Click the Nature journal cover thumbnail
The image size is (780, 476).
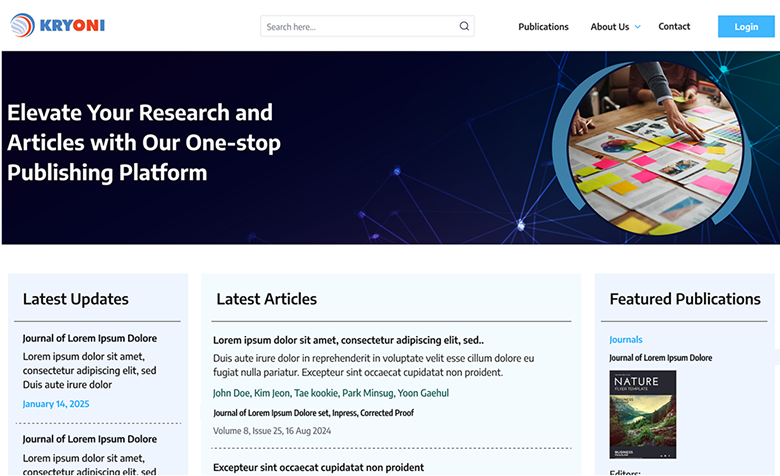(x=643, y=414)
